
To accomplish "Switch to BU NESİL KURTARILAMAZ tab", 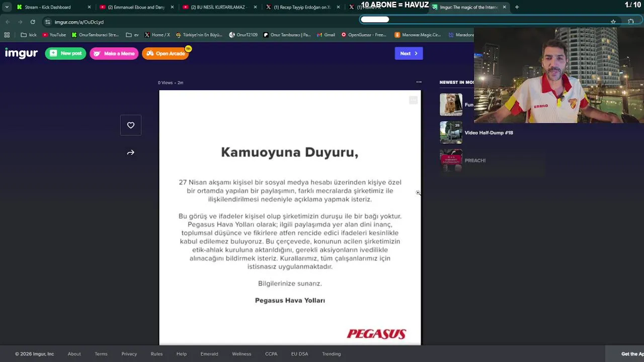I will click(x=219, y=7).
